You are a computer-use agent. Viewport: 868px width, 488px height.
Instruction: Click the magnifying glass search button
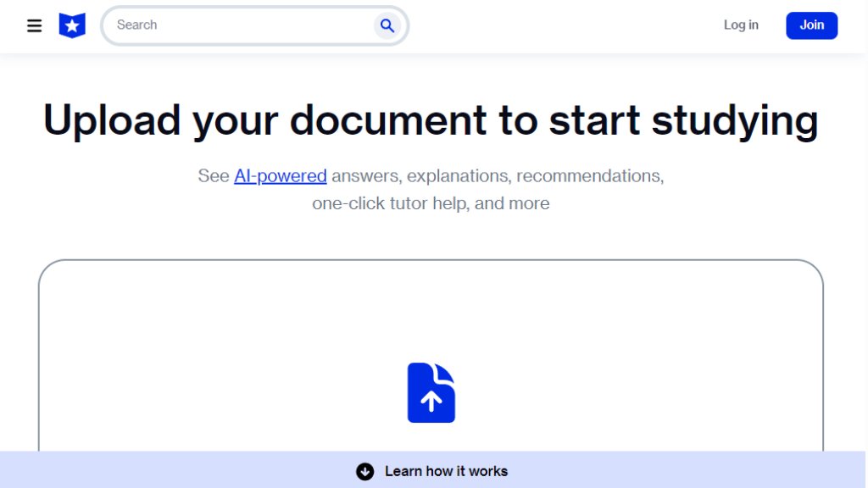[387, 25]
